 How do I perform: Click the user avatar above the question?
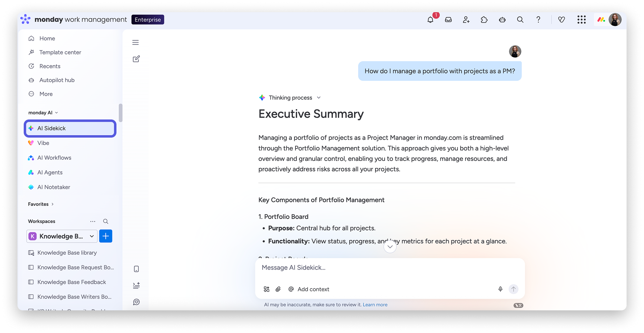click(515, 52)
